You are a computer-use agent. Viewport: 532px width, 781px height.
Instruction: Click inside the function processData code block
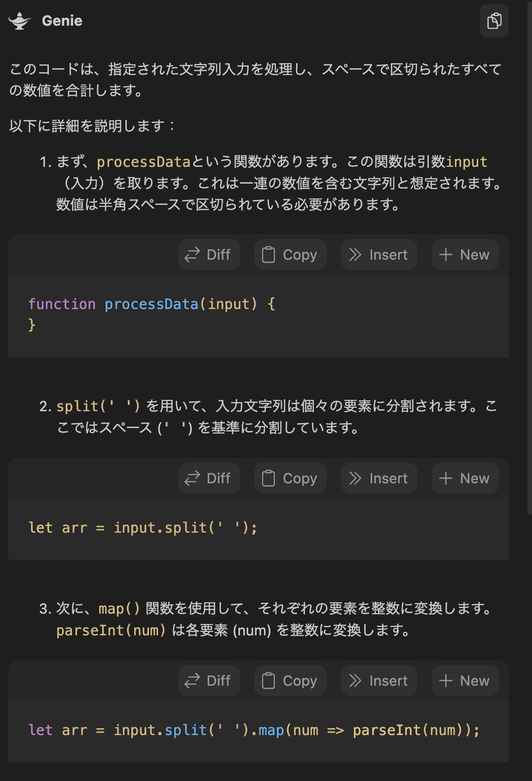click(259, 315)
